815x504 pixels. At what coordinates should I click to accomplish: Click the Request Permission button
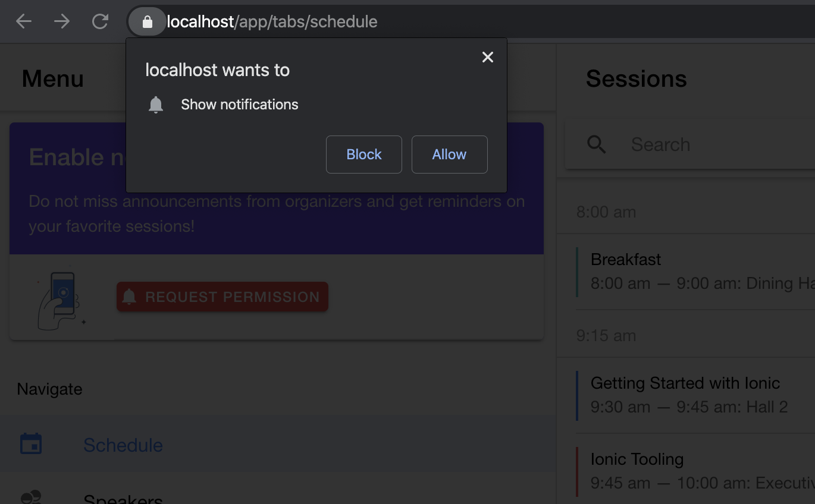[222, 297]
